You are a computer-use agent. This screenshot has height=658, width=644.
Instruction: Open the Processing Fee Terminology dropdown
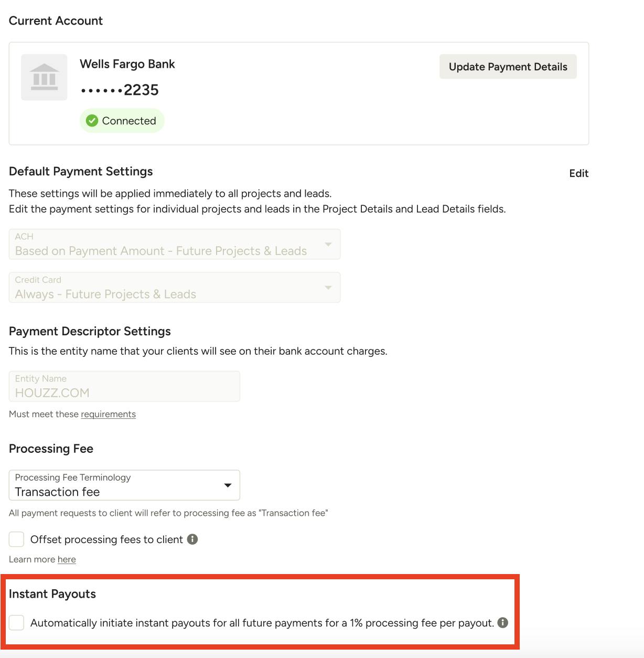(x=124, y=485)
